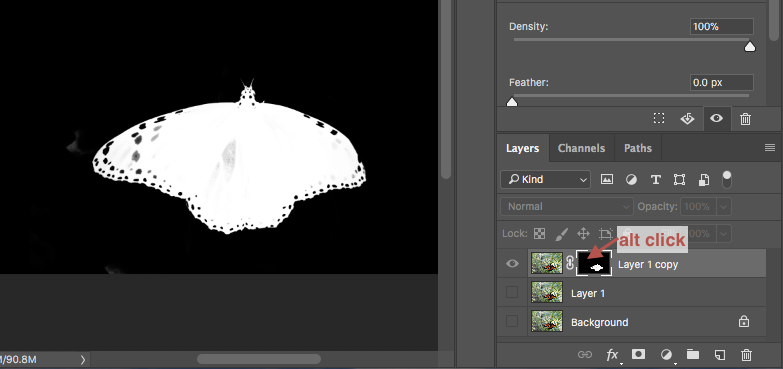Click Link Layers chain icon at panel bottom
The image size is (783, 369).
tap(585, 355)
